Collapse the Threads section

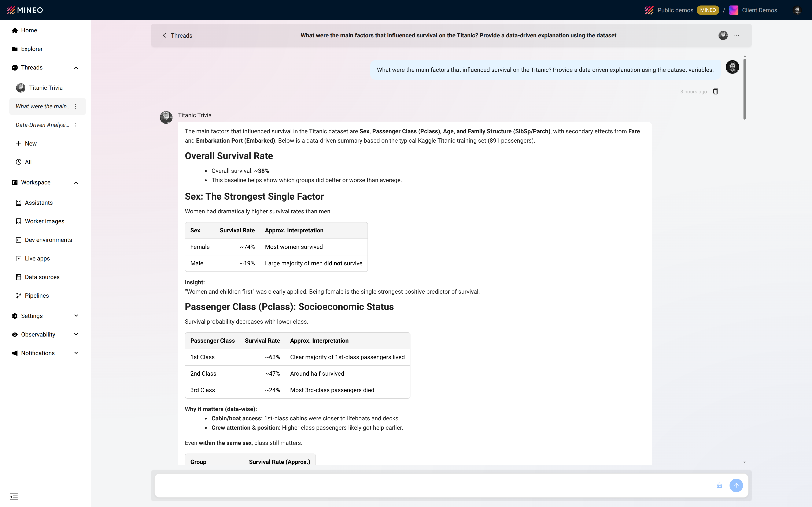[x=76, y=68]
